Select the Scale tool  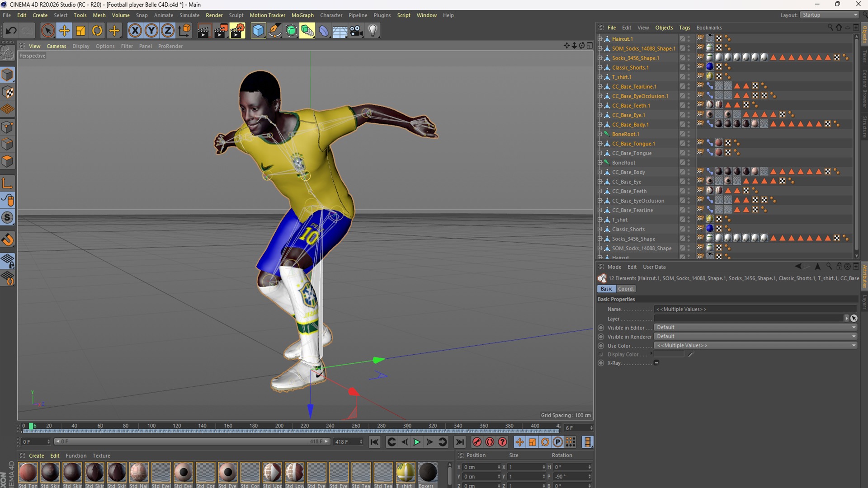(80, 31)
